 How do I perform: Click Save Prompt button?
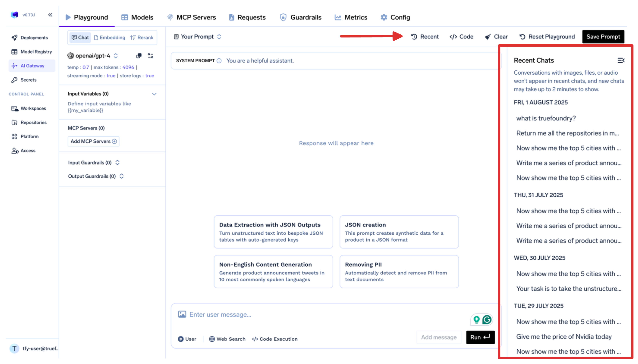pyautogui.click(x=603, y=37)
